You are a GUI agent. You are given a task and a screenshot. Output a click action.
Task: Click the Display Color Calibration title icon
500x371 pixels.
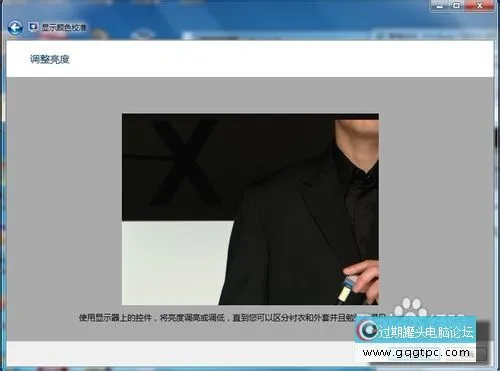point(33,26)
